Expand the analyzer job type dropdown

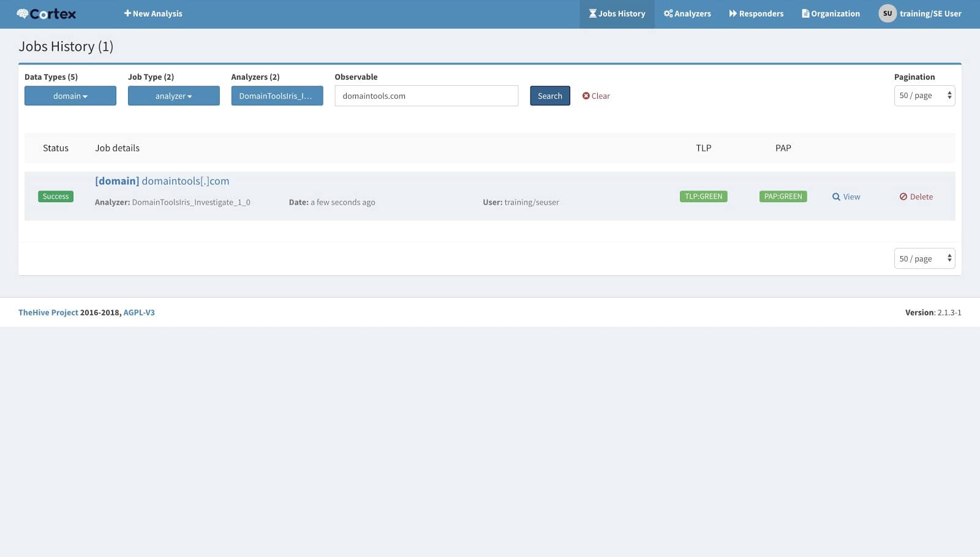(173, 96)
